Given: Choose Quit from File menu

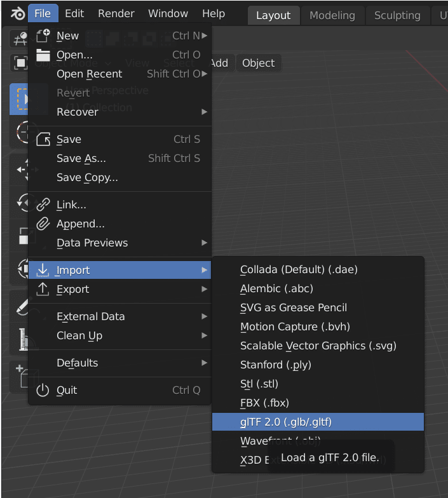Looking at the screenshot, I should pyautogui.click(x=119, y=390).
